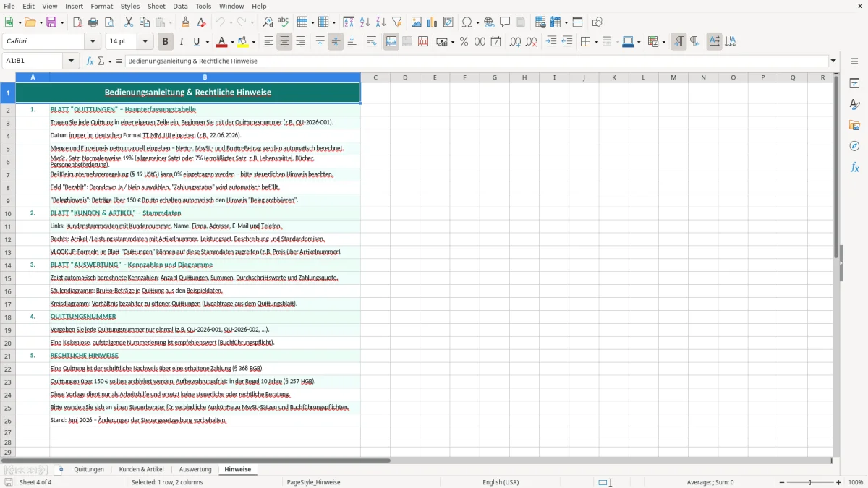Export directly as PDF
Screen dimensions: 868x488
pos(77,22)
